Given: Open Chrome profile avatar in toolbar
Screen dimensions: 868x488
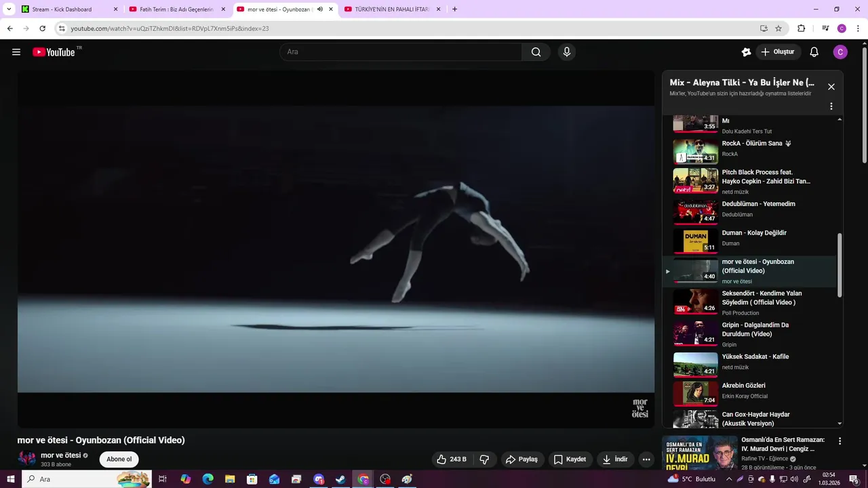Looking at the screenshot, I should 842,28.
